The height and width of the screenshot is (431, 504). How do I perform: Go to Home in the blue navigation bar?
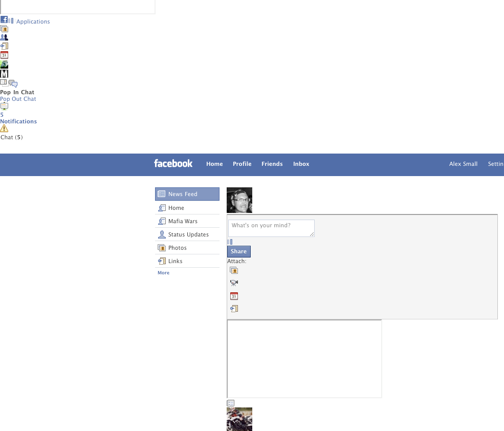pyautogui.click(x=214, y=164)
